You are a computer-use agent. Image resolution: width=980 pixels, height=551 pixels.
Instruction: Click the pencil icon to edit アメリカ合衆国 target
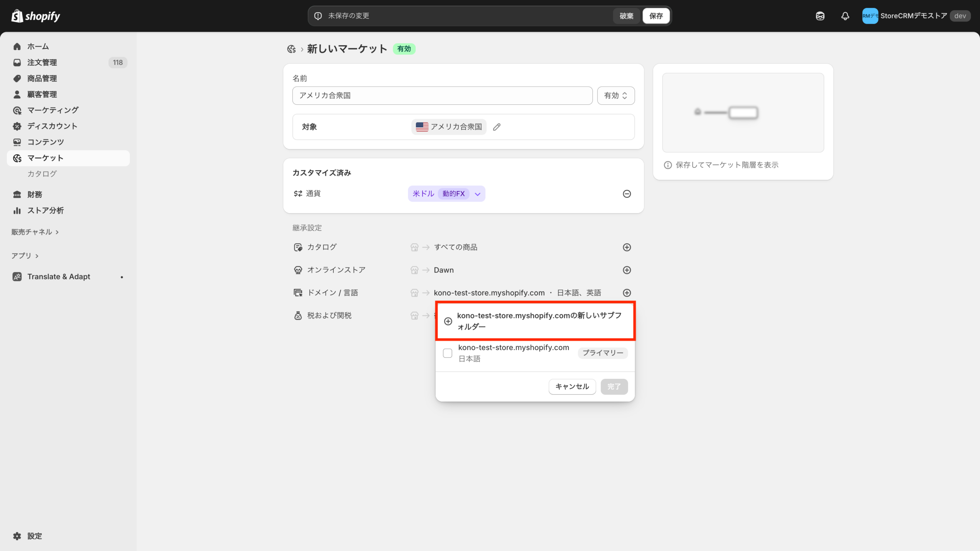click(497, 127)
